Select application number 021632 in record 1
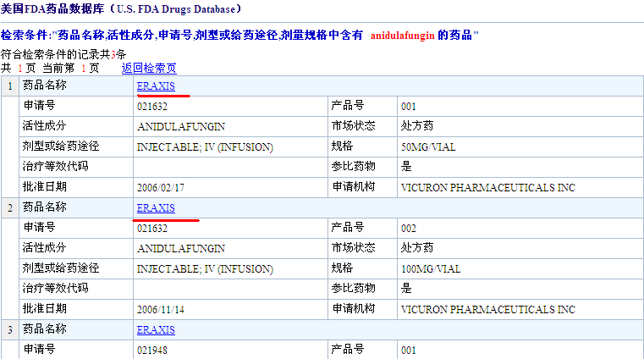This screenshot has width=644, height=359. click(x=152, y=107)
